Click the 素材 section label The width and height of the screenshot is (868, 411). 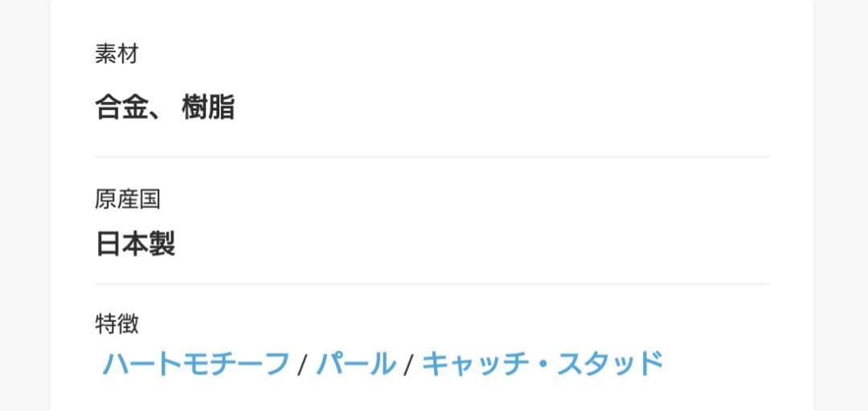[117, 55]
